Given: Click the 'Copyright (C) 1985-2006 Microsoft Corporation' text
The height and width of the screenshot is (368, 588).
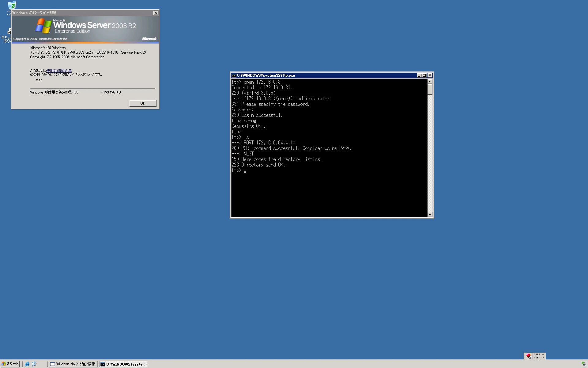Looking at the screenshot, I should tap(67, 57).
